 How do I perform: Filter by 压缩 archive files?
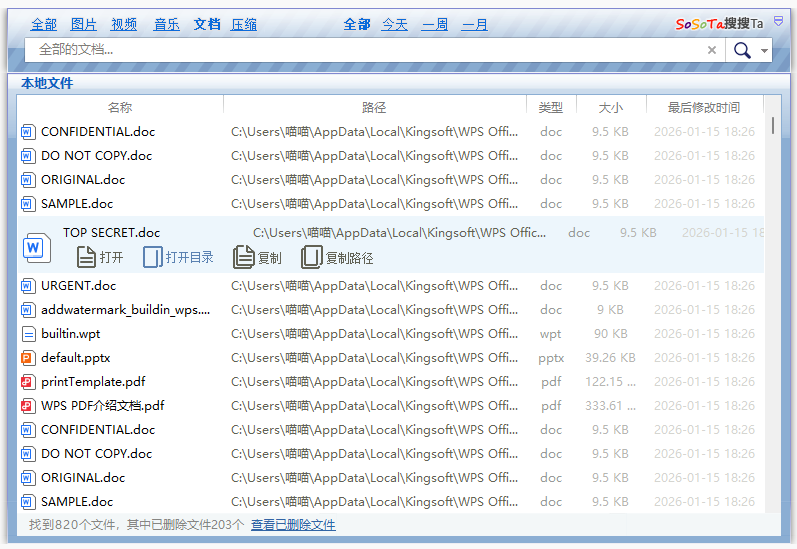244,24
